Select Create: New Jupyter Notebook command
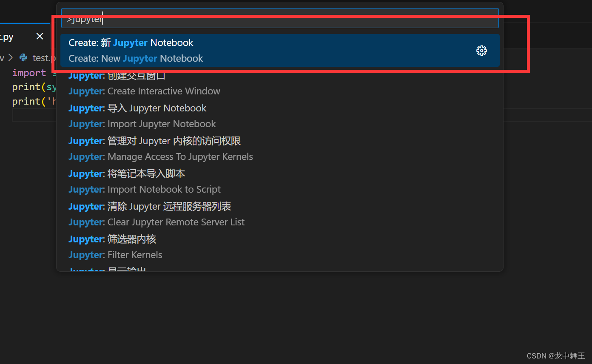The image size is (592, 364). point(280,51)
